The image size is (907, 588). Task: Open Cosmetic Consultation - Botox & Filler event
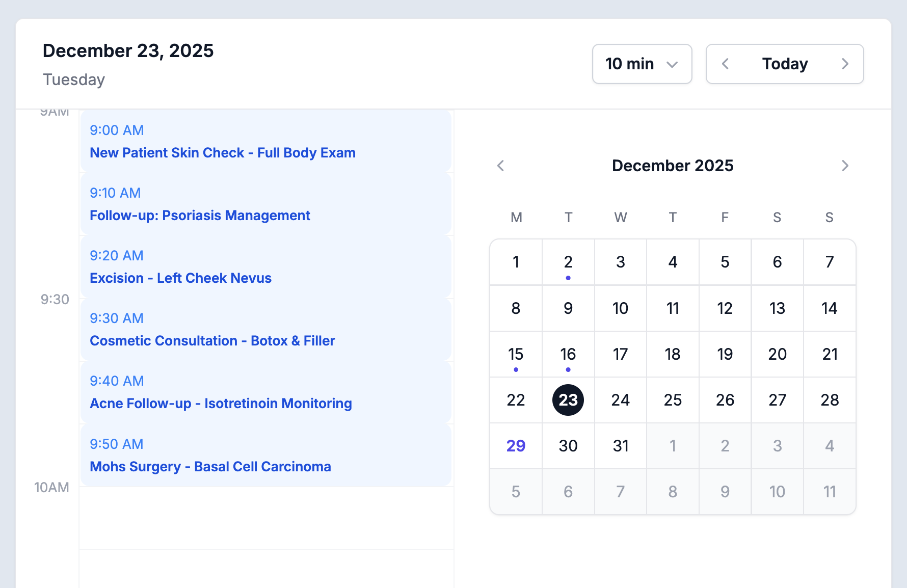click(x=265, y=330)
